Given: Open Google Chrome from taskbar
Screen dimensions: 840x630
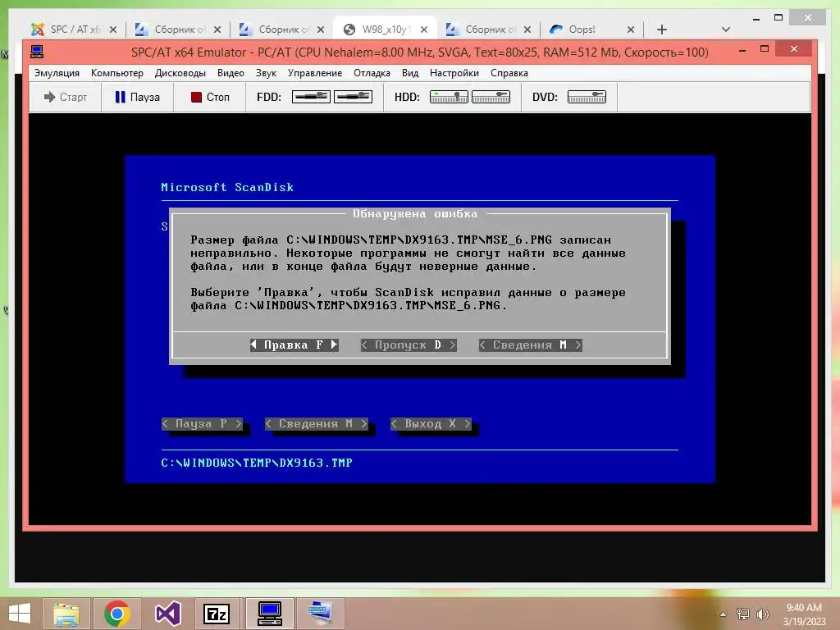Looking at the screenshot, I should pos(116,614).
